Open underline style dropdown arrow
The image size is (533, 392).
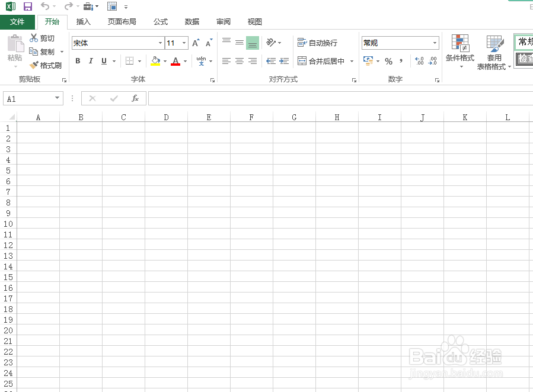pos(114,62)
